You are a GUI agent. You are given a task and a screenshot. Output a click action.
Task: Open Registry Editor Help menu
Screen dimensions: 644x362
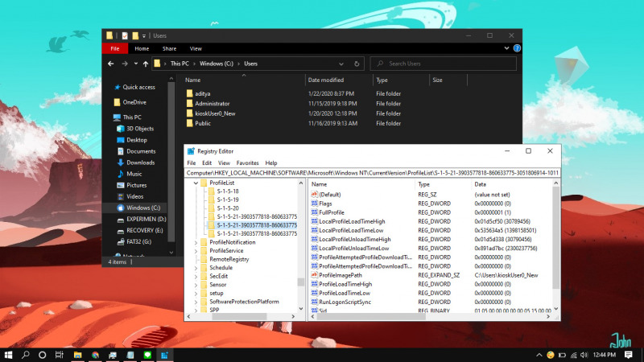[x=271, y=163]
